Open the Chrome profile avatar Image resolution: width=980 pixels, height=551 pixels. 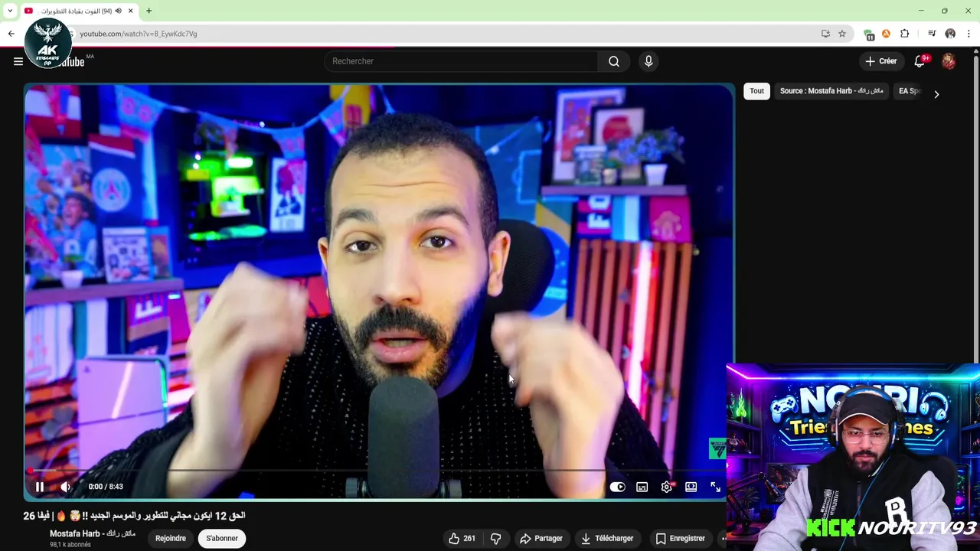(x=950, y=34)
